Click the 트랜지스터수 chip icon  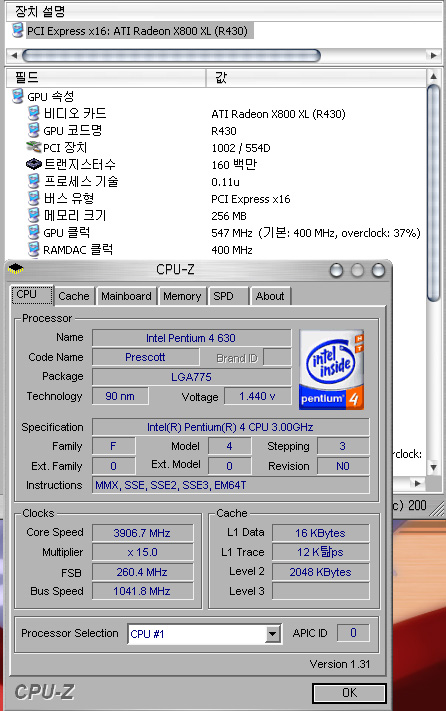(x=34, y=164)
